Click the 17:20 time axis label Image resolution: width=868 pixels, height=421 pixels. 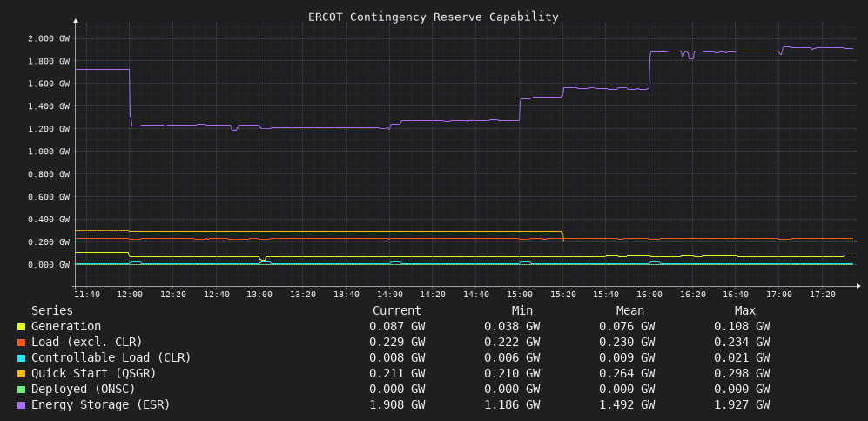coord(823,294)
